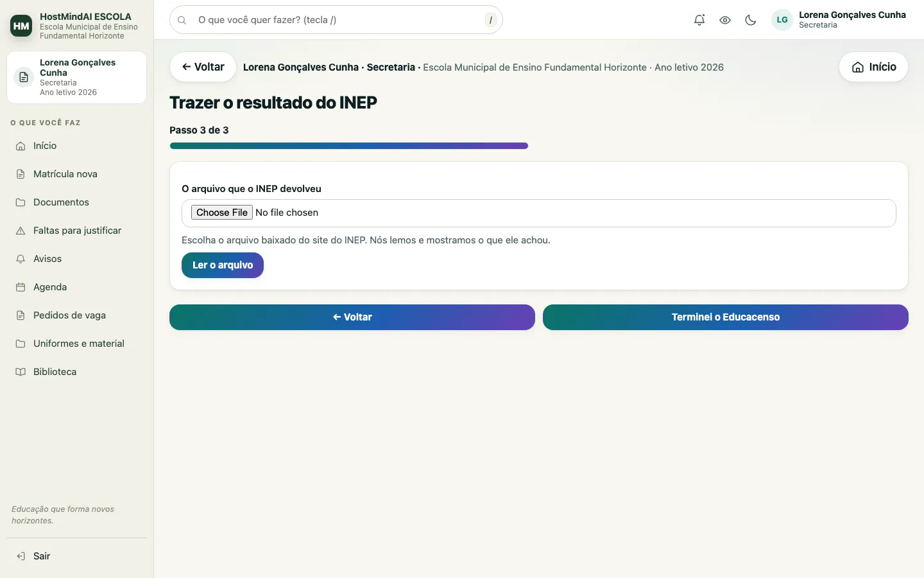Click the Passo 3 de 3 progress bar
The width and height of the screenshot is (924, 578).
click(x=349, y=146)
